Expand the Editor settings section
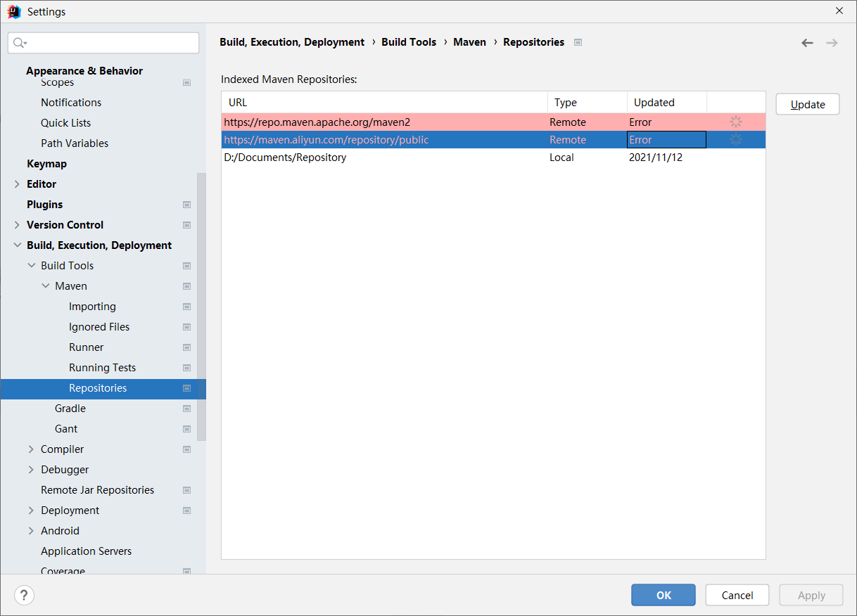The image size is (857, 616). 17,184
